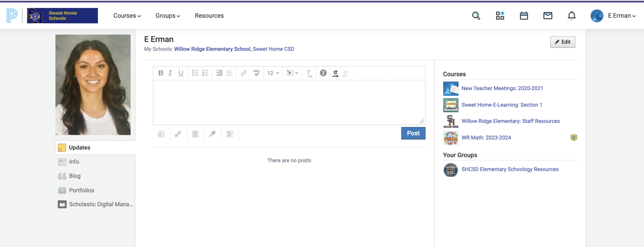The height and width of the screenshot is (247, 644).
Task: Open WR Math: 2023-2024 course link
Action: tap(486, 138)
